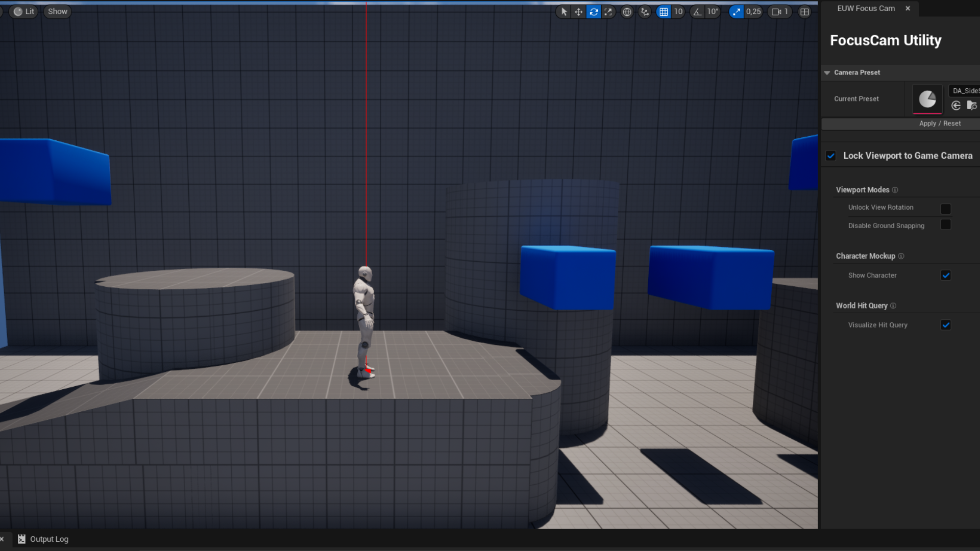Click the viewport layout maximize icon
The height and width of the screenshot is (551, 980).
[x=804, y=12]
